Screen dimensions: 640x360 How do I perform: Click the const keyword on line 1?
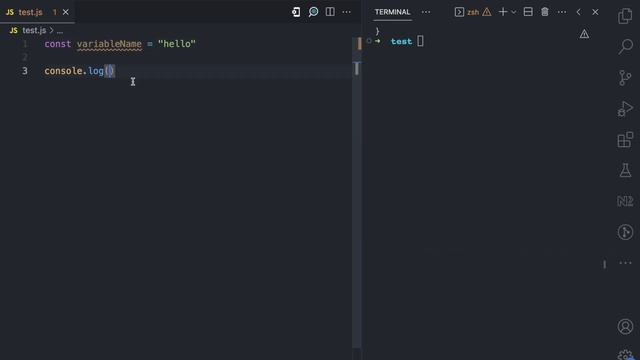coord(58,44)
